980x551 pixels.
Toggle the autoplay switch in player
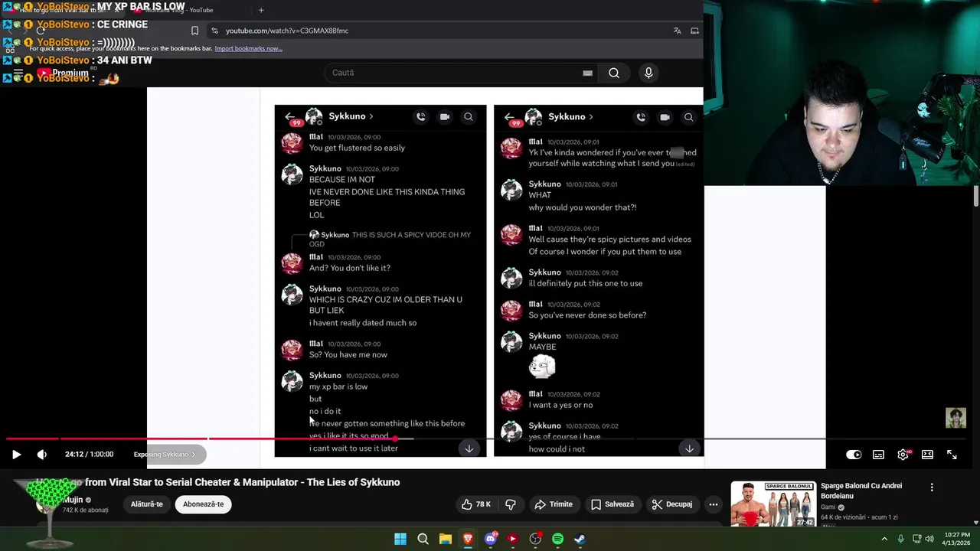pyautogui.click(x=854, y=455)
